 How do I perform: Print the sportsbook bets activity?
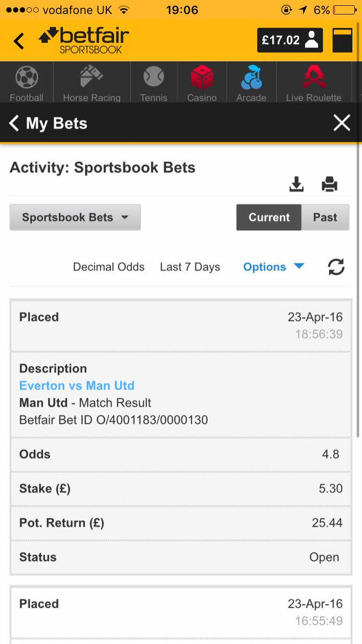tap(329, 185)
